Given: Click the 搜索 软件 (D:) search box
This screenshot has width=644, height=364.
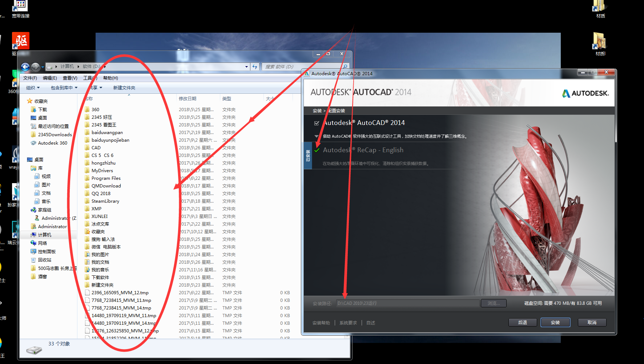Looking at the screenshot, I should tap(305, 66).
